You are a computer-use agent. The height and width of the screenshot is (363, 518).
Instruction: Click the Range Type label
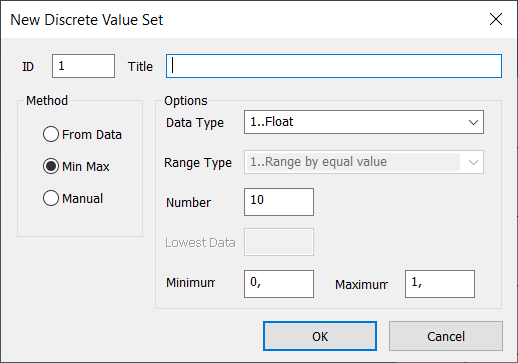coord(198,163)
